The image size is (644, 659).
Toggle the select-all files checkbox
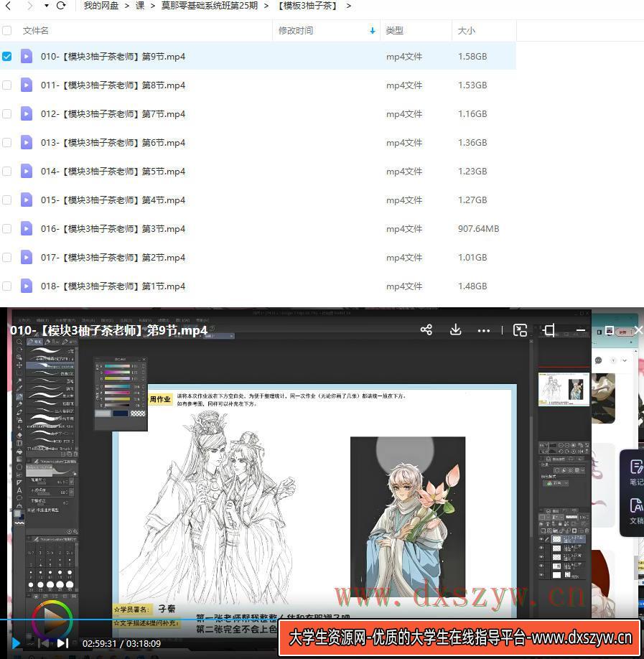pyautogui.click(x=6, y=31)
